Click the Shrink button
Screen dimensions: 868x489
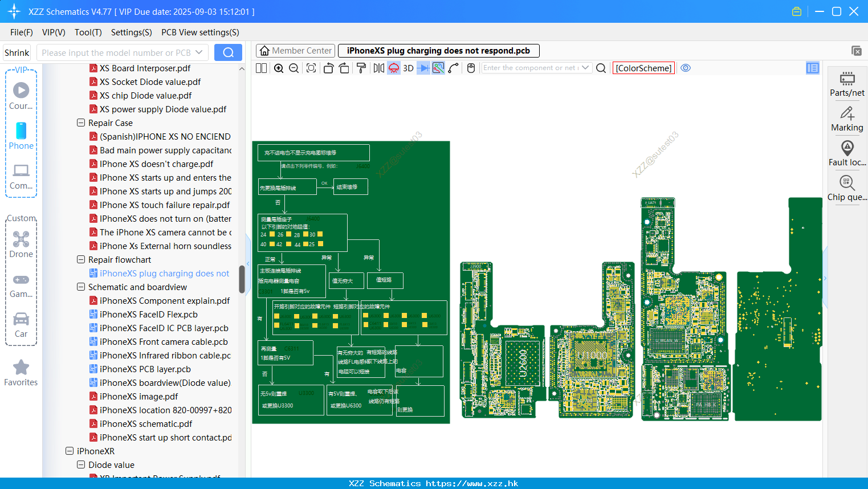click(17, 52)
